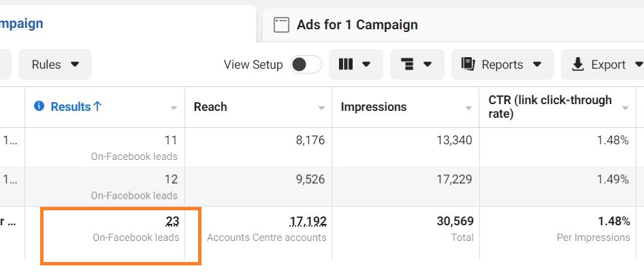This screenshot has width=644, height=279.
Task: Open the Reach column options arrow
Action: 321,108
